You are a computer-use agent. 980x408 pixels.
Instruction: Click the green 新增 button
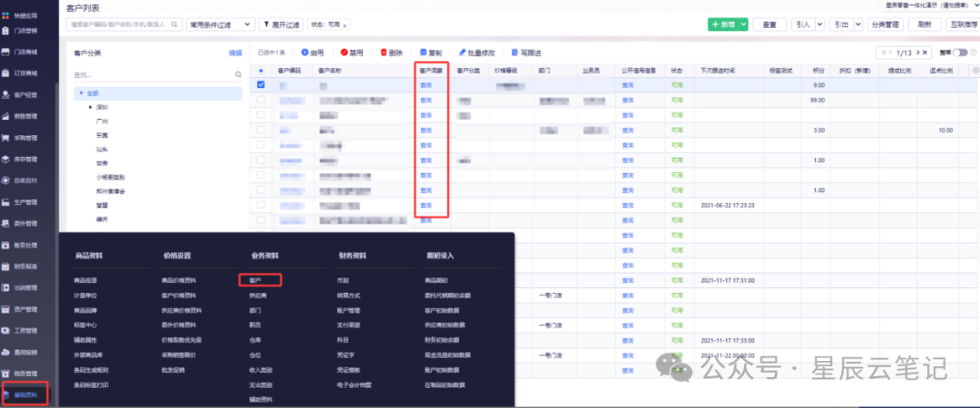coord(723,24)
